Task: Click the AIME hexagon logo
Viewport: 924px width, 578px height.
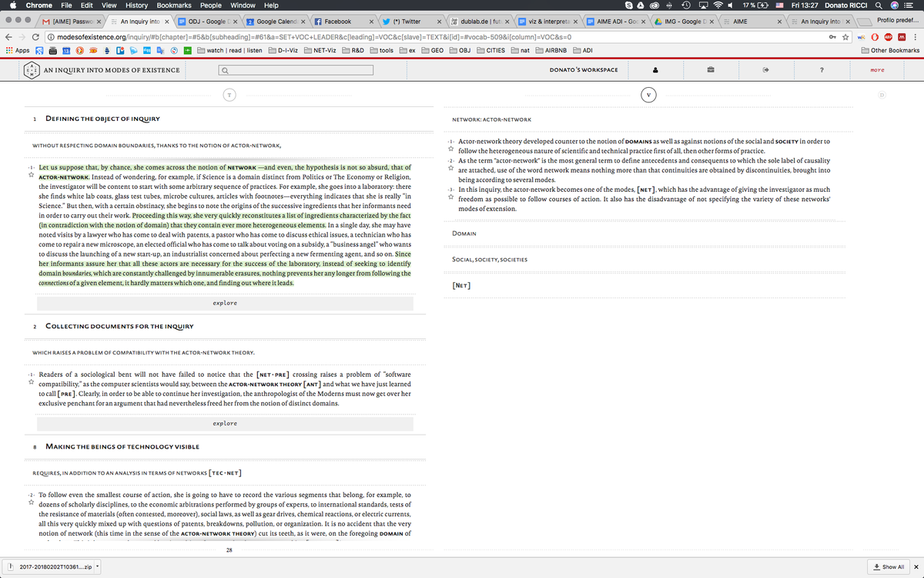Action: point(32,70)
